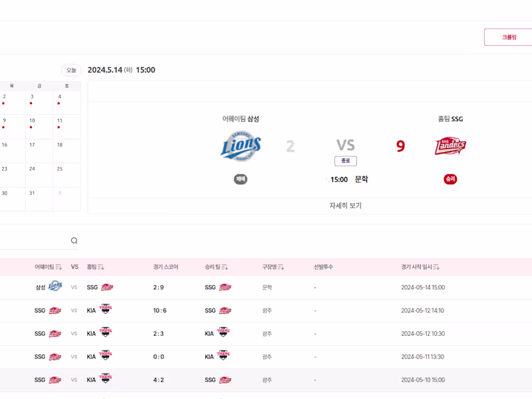Select day 24 on the calendar
The image size is (532, 399).
tap(32, 169)
